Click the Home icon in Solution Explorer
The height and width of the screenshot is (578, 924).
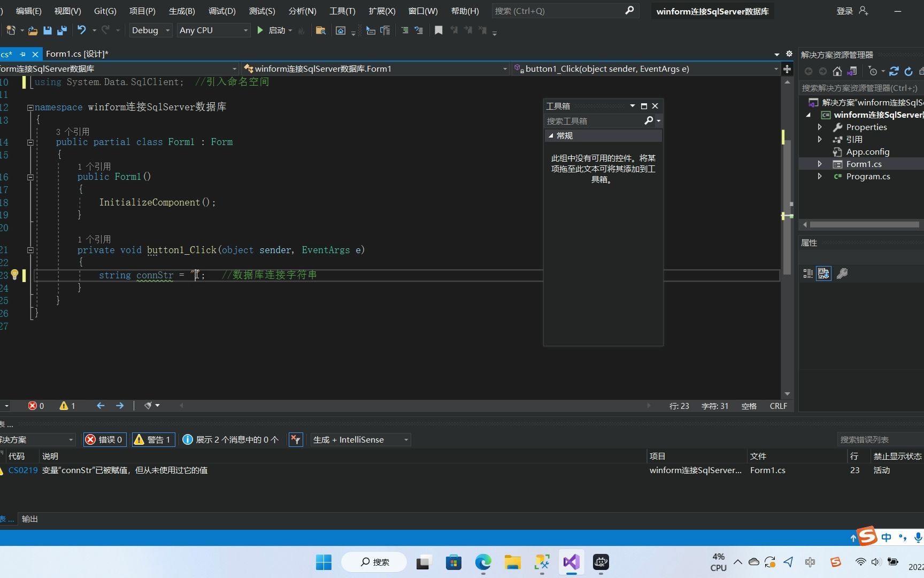point(837,71)
